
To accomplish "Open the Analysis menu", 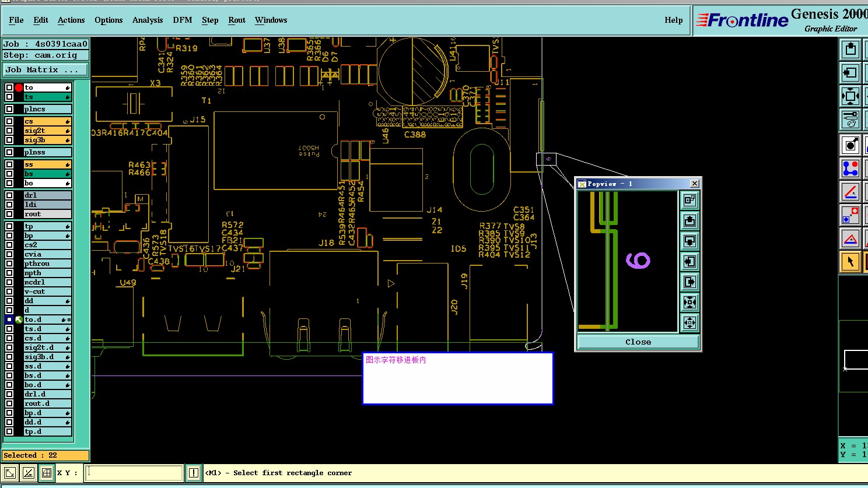I will point(148,20).
